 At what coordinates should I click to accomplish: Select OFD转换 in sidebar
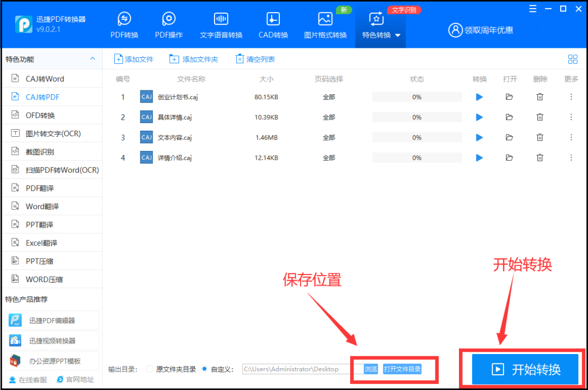point(52,115)
